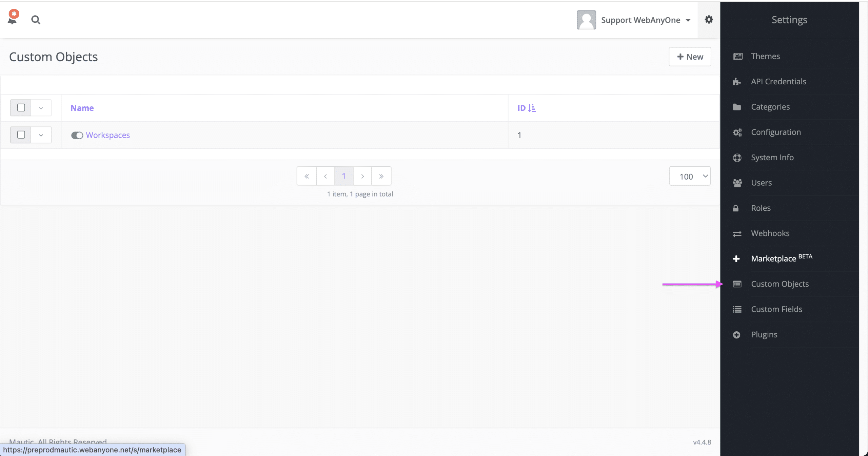Select Custom Fields in the Settings menu

776,309
